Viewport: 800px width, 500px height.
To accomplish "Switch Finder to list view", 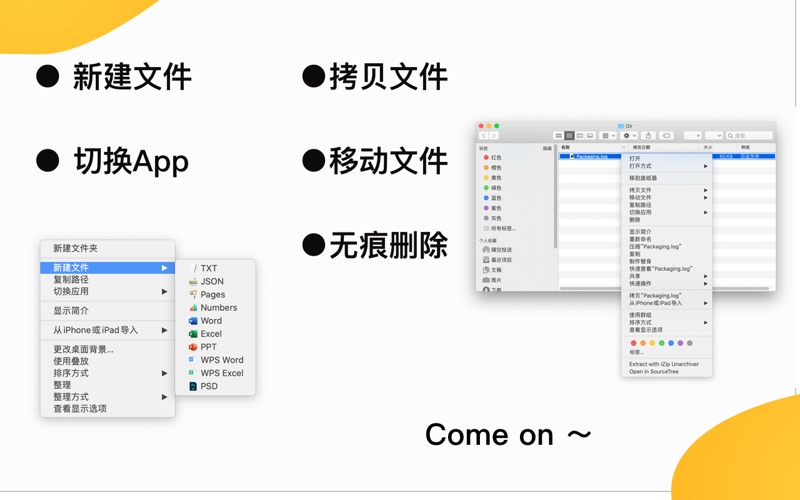I will point(569,136).
